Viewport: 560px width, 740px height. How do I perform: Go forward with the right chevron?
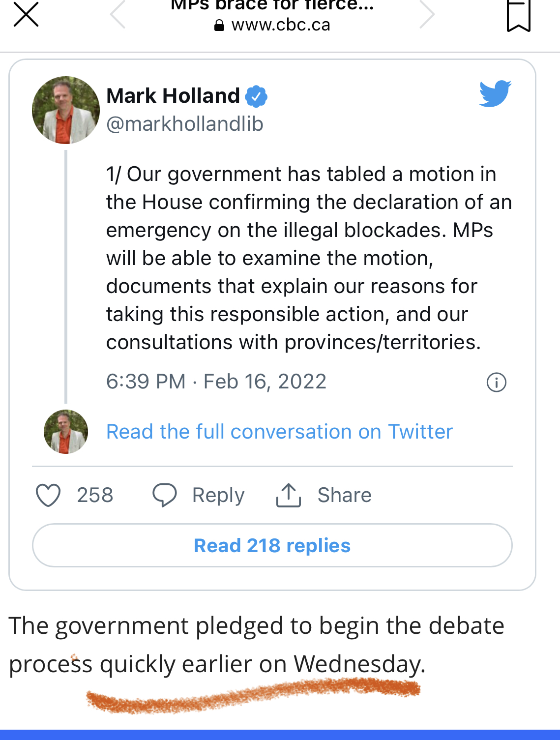pyautogui.click(x=427, y=14)
